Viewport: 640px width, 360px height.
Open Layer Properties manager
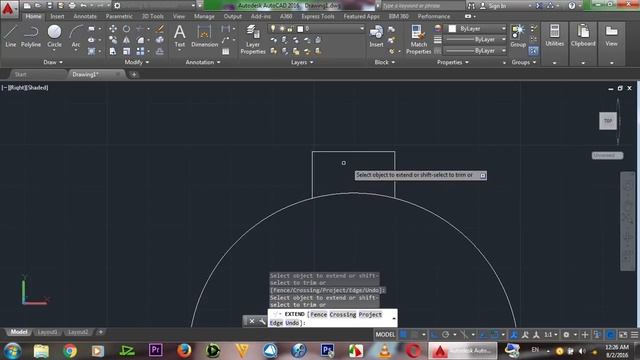point(253,39)
